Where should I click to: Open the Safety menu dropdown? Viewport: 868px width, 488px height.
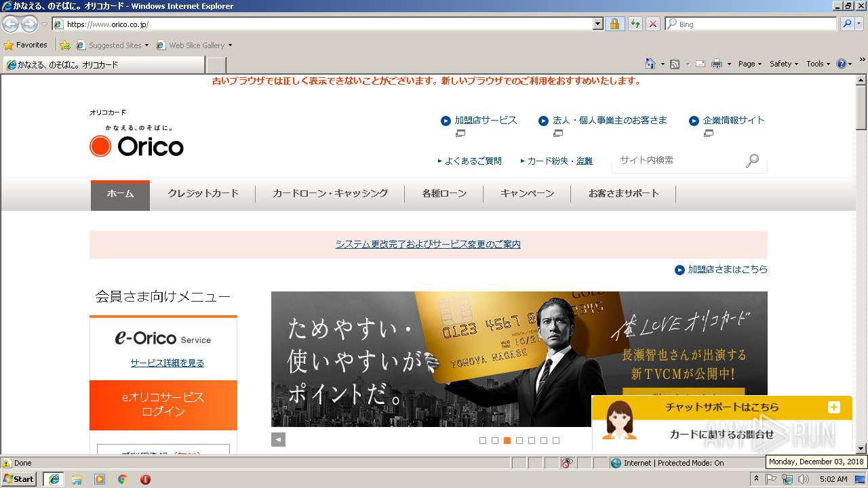coord(784,64)
